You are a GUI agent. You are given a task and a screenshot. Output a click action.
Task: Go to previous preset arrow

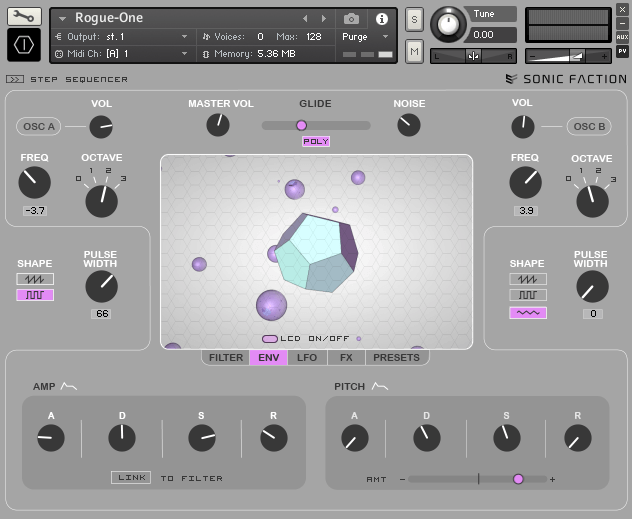[x=305, y=19]
